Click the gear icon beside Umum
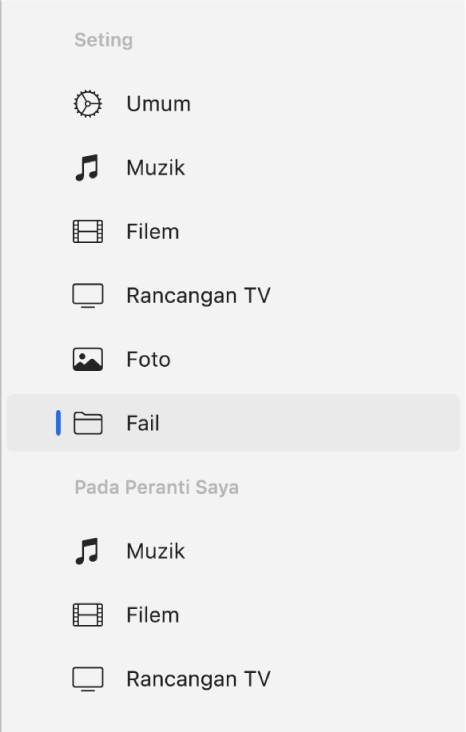466x732 pixels. pyautogui.click(x=87, y=104)
